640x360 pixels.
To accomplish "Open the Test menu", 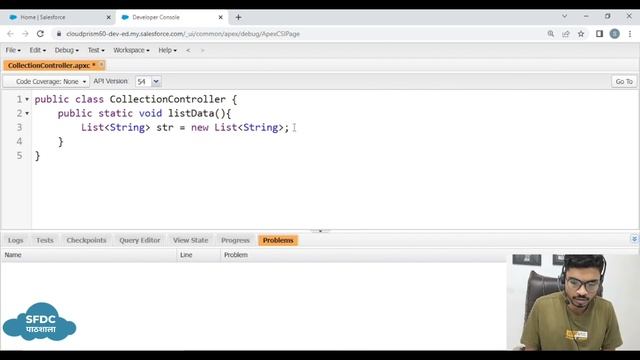I will (x=96, y=50).
